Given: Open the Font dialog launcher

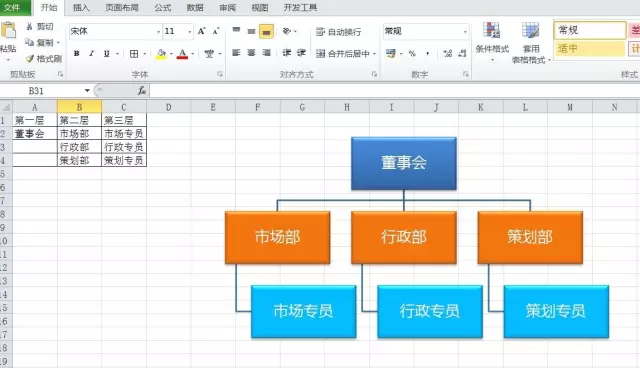Looking at the screenshot, I should (220, 74).
